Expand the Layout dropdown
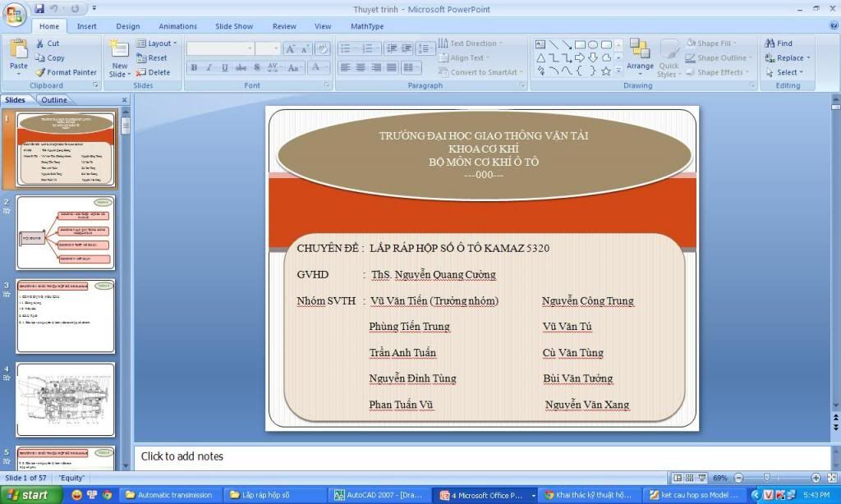 click(x=159, y=44)
